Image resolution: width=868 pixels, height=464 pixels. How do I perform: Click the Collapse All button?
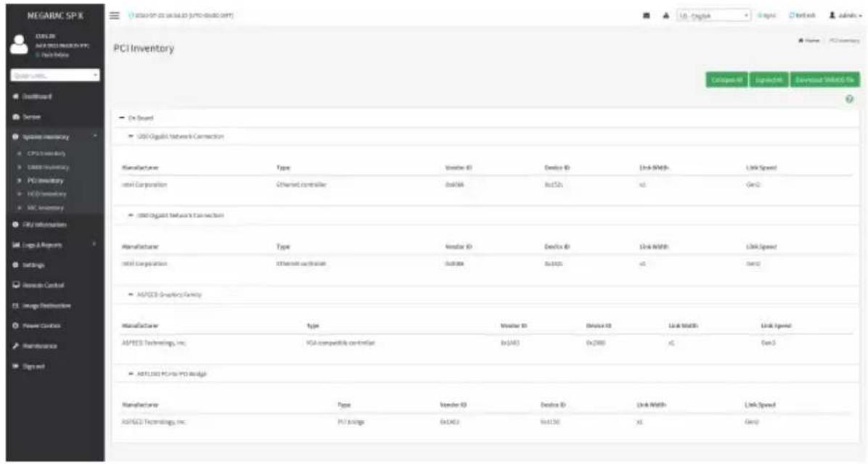pyautogui.click(x=726, y=80)
